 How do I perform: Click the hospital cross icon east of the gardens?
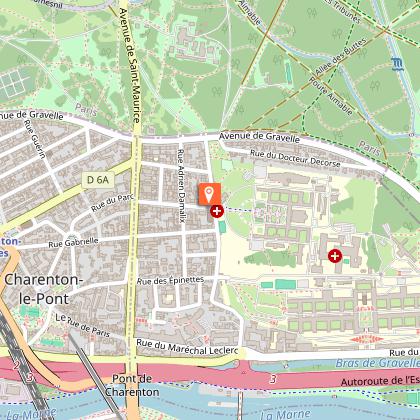click(335, 256)
